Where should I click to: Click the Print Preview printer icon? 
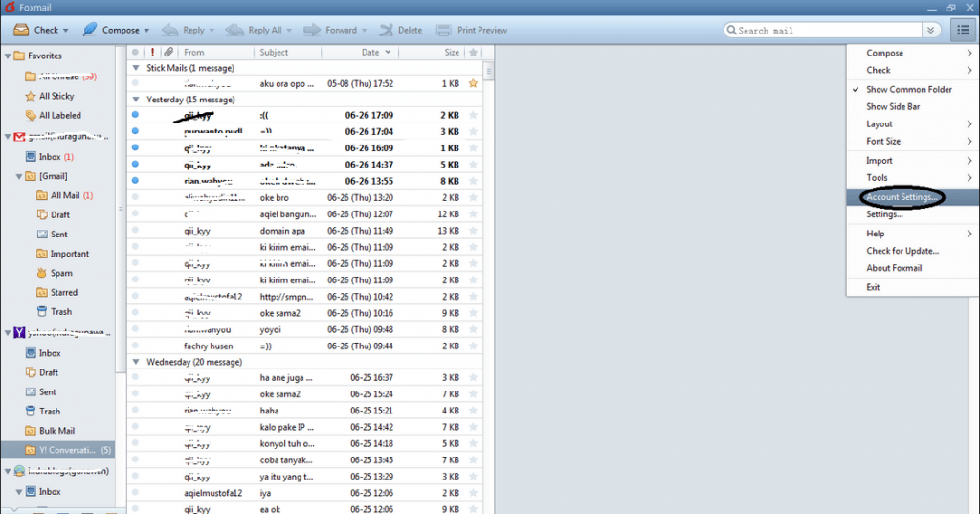click(x=444, y=30)
